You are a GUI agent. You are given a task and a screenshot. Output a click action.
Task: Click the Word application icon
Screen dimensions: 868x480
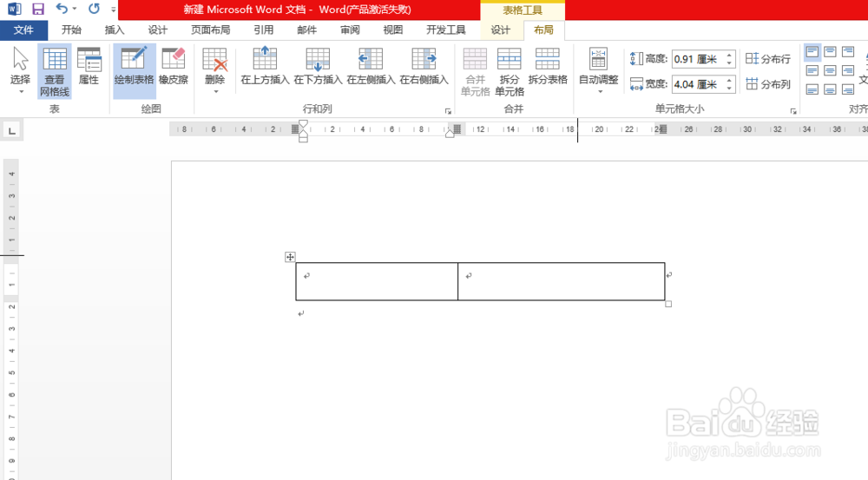(15, 9)
